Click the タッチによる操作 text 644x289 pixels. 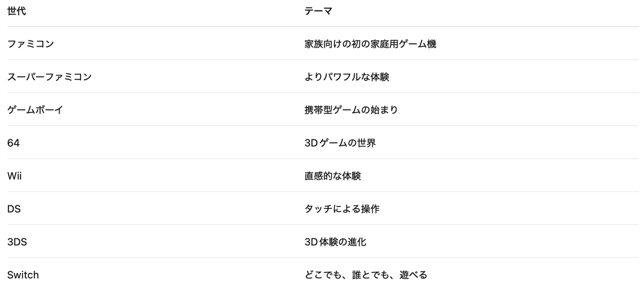[342, 209]
